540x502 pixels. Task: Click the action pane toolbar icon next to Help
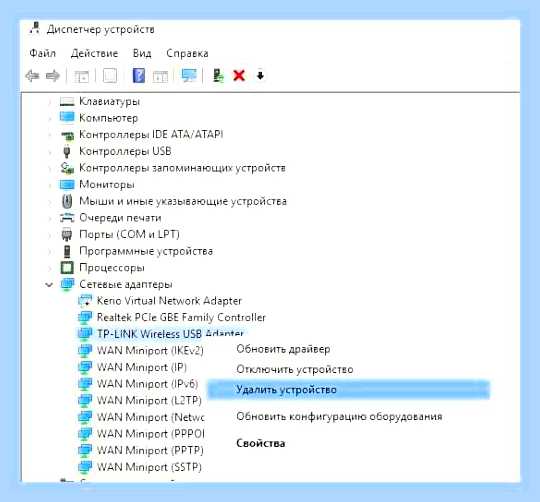click(160, 76)
